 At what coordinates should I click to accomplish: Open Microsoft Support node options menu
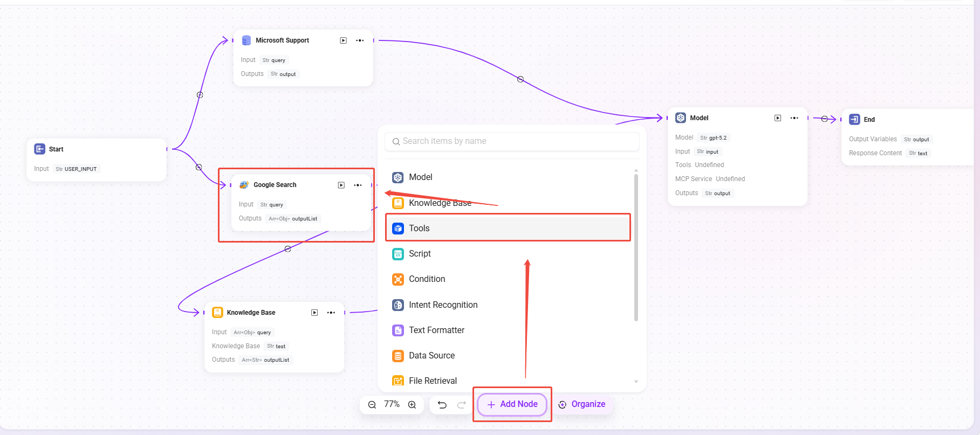coord(360,40)
